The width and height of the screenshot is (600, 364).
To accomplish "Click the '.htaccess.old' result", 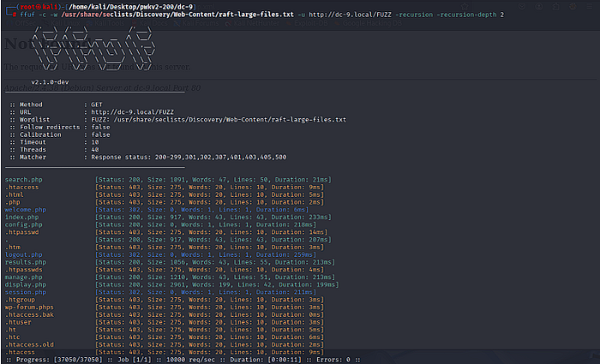I will coord(29,344).
